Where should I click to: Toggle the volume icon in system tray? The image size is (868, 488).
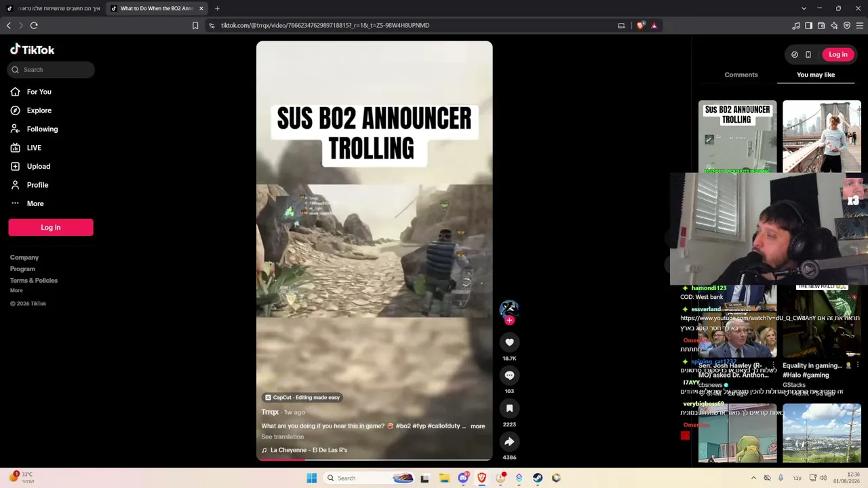pos(823,478)
